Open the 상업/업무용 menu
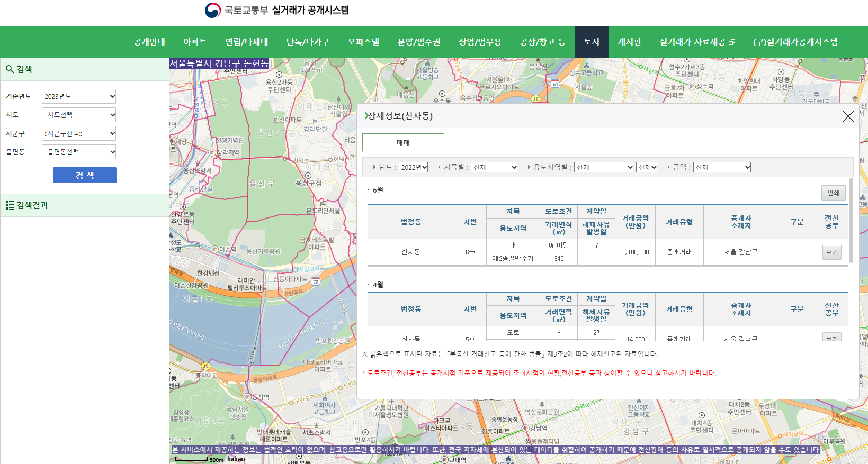Image resolution: width=868 pixels, height=464 pixels. 480,42
